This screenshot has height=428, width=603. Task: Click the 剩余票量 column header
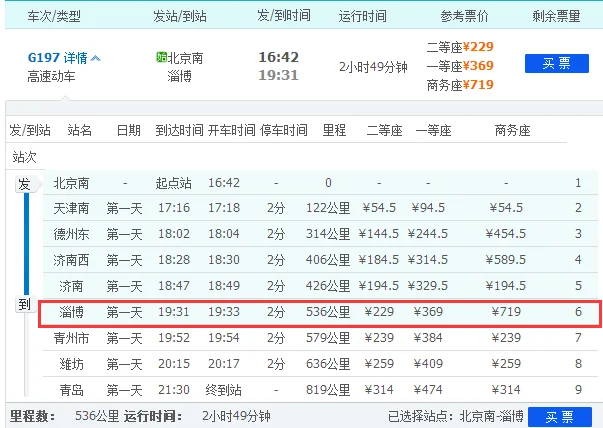coord(556,16)
